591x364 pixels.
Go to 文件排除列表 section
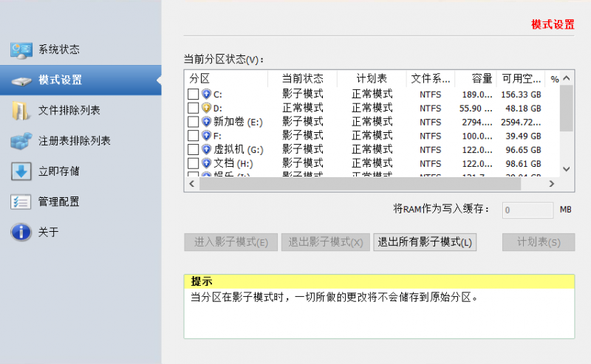pyautogui.click(x=81, y=111)
